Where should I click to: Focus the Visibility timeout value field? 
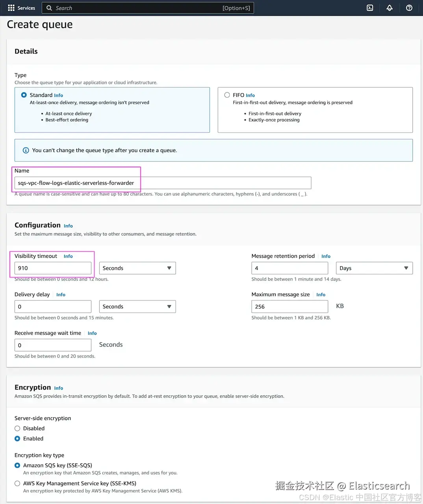point(53,268)
